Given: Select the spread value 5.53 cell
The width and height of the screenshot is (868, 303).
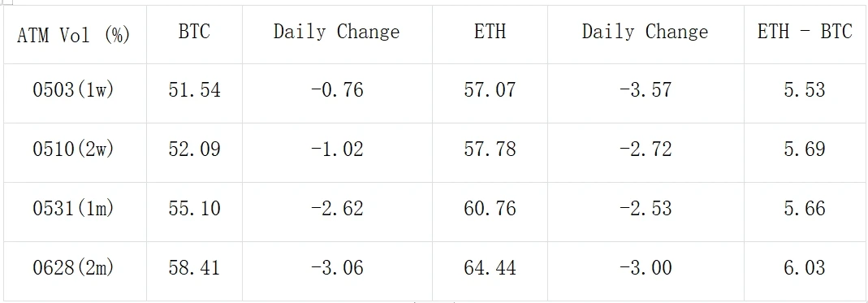Looking at the screenshot, I should [805, 93].
